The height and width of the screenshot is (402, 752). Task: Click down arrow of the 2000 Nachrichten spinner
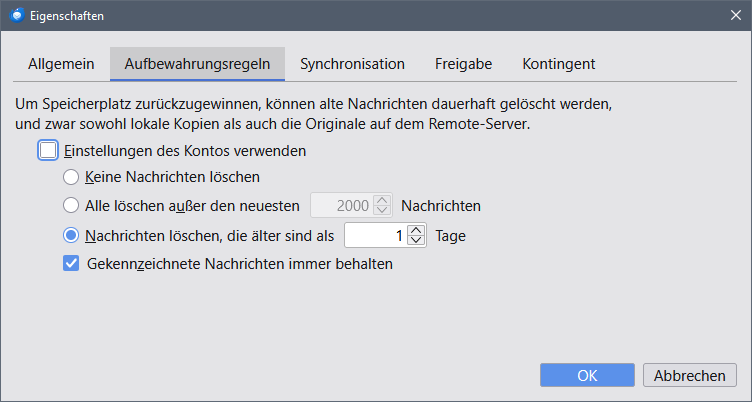(x=382, y=212)
